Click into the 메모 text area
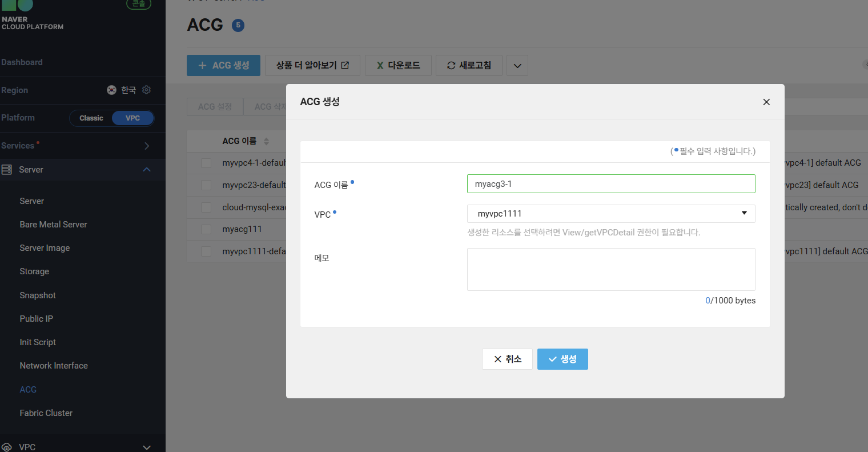Screen dimensions: 868x452 (611, 269)
